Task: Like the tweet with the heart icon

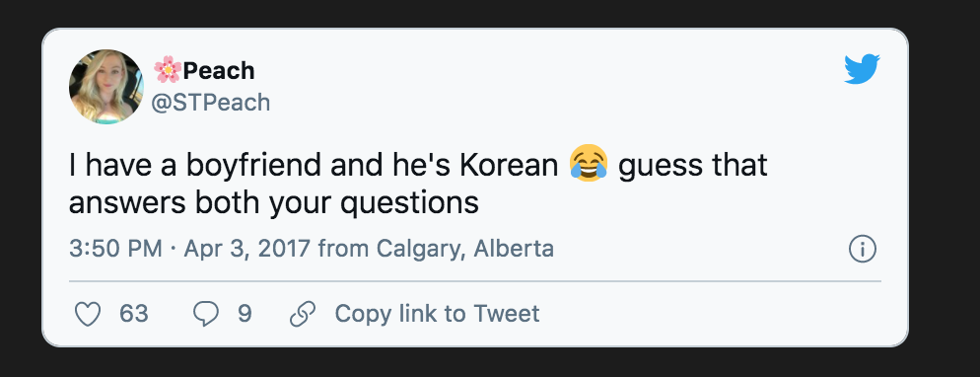Action: point(88,314)
